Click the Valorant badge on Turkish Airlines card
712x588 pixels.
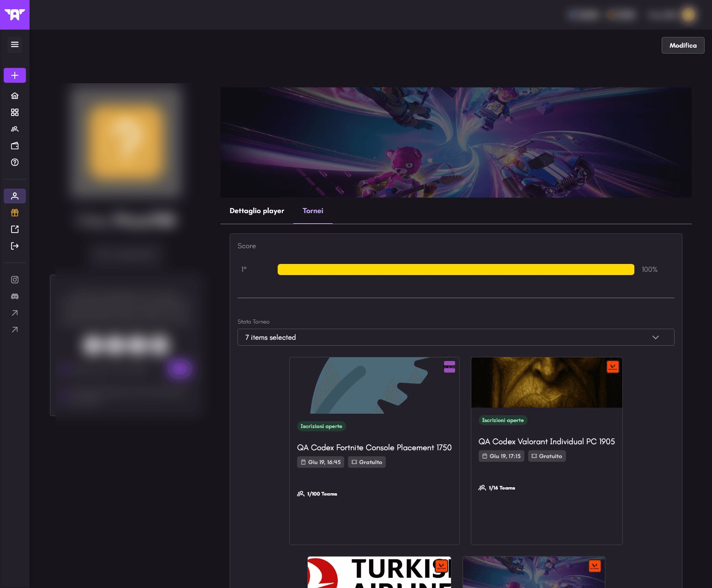tap(441, 566)
